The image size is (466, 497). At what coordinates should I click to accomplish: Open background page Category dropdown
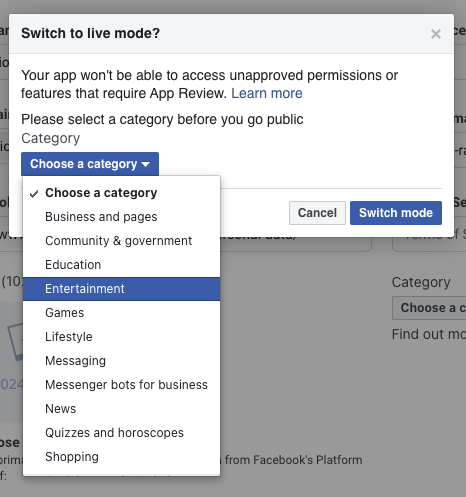tap(429, 308)
